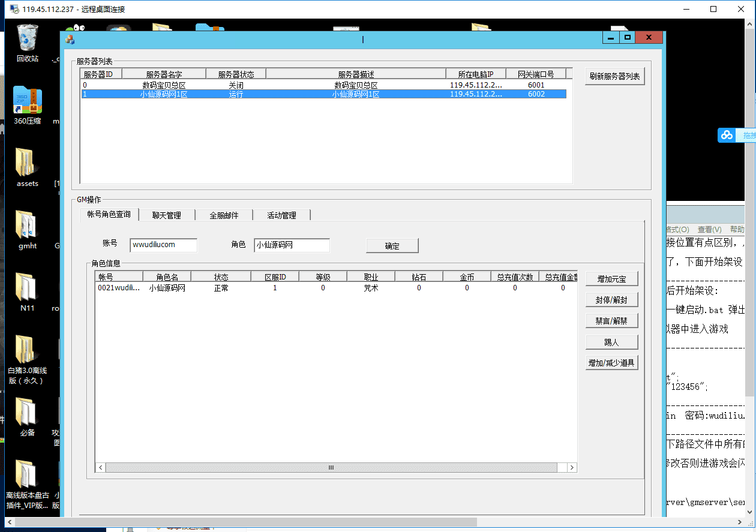Open the gmht folder on desktop
The image size is (756, 532).
[28, 230]
